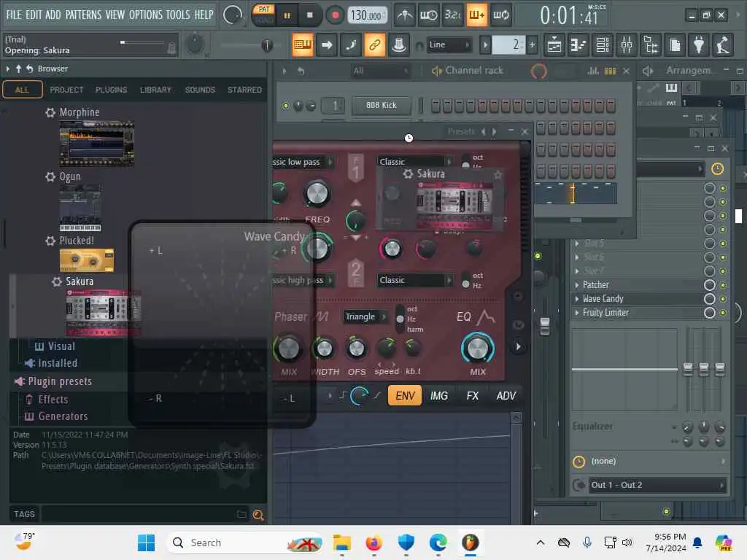
Task: Expand the Plugin presets folder
Action: pyautogui.click(x=60, y=381)
